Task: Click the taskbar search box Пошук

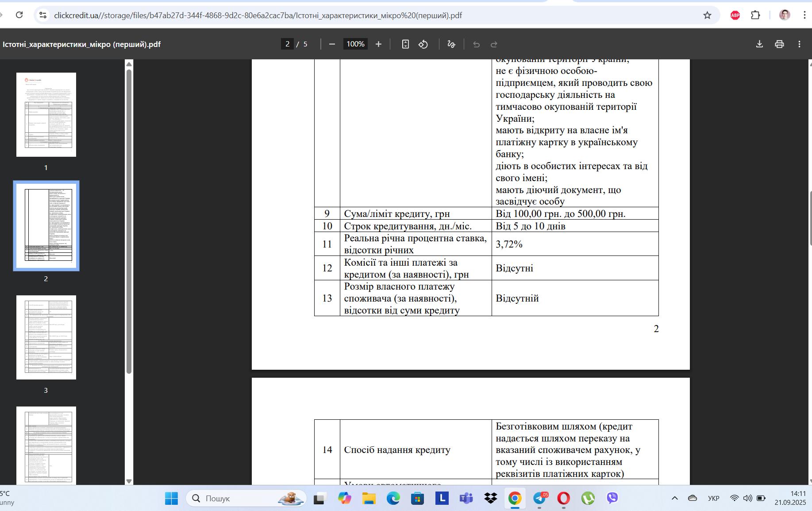Action: click(x=246, y=499)
